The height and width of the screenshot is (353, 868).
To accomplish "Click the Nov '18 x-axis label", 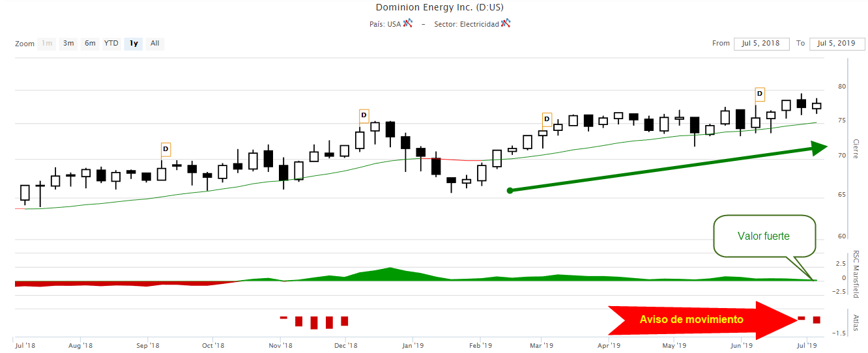I will coord(280,345).
